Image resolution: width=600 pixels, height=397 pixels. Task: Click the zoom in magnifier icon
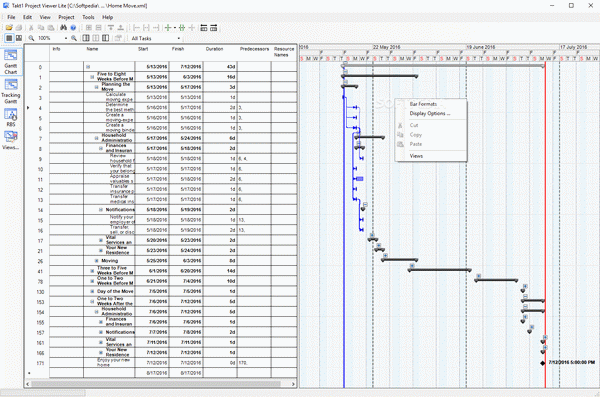pos(74,38)
